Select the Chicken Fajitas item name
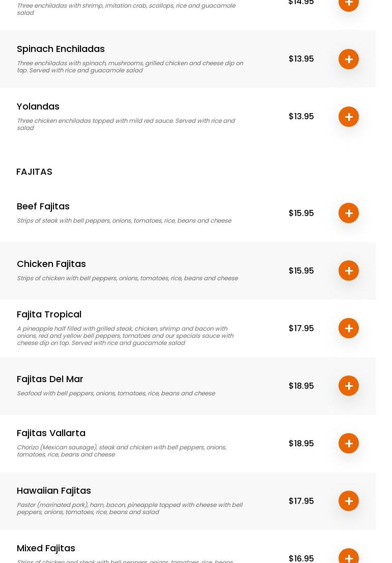The image size is (392, 563). (51, 264)
